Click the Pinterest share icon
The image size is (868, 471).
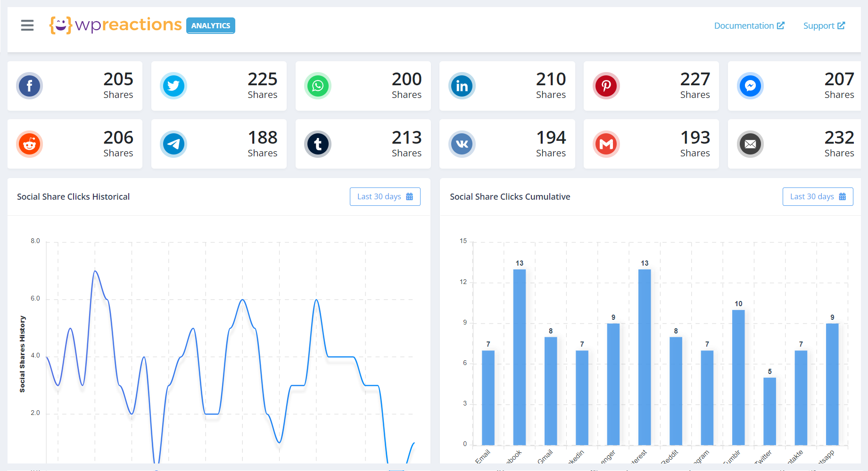click(606, 86)
